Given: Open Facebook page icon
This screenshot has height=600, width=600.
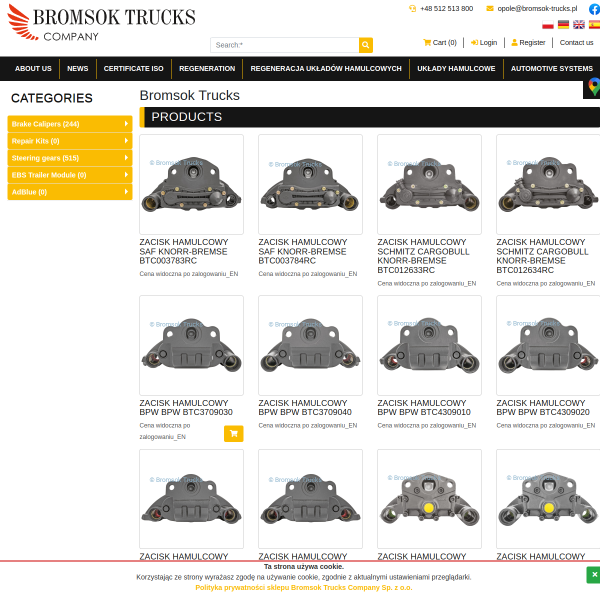Looking at the screenshot, I should [594, 9].
